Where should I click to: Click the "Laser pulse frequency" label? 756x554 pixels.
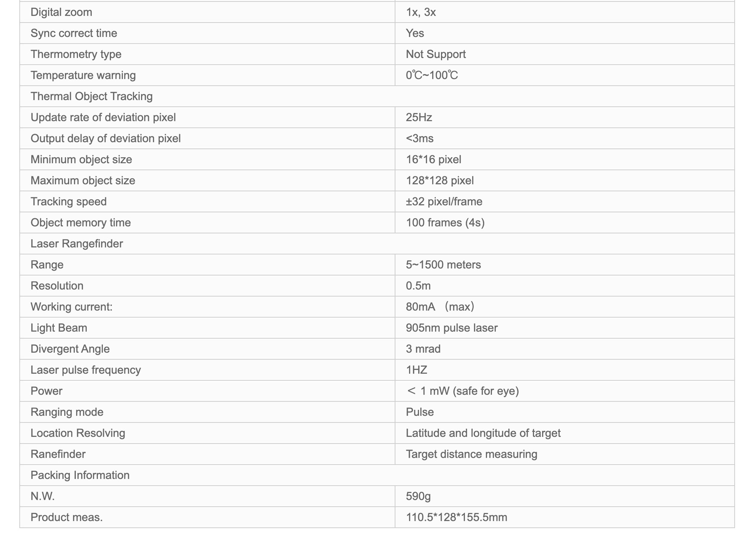click(x=86, y=370)
